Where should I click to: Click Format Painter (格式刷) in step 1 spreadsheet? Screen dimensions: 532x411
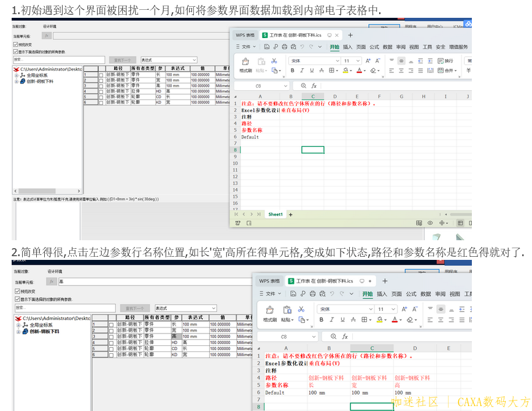(x=245, y=65)
